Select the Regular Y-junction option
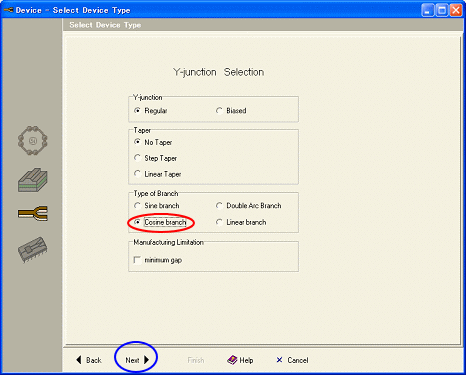This screenshot has height=375, width=466. (137, 110)
